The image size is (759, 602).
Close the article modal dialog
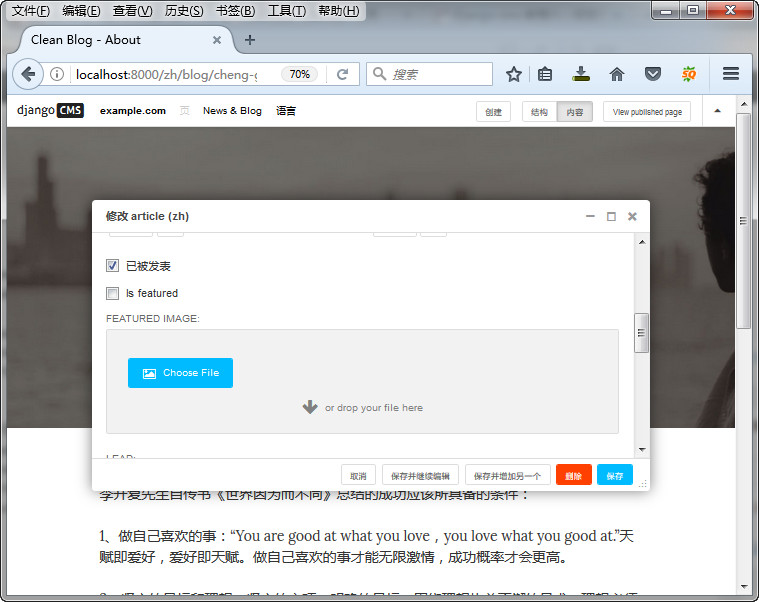632,216
